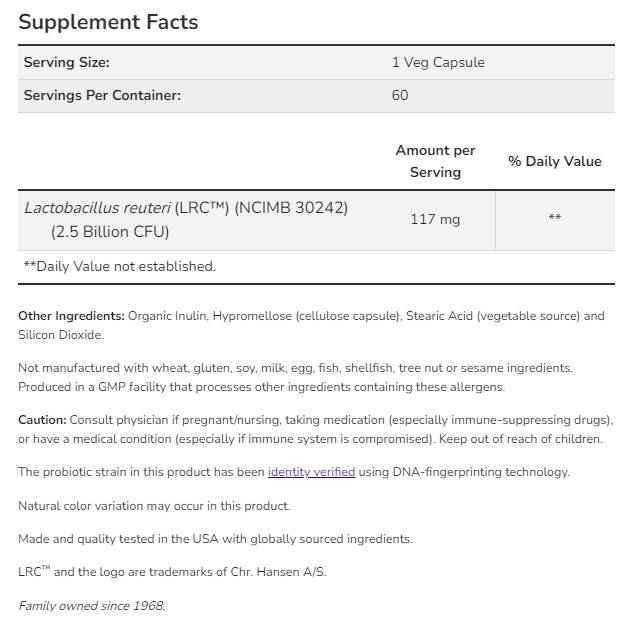Click the Not manufactured with wheat allergen statement

(x=295, y=368)
